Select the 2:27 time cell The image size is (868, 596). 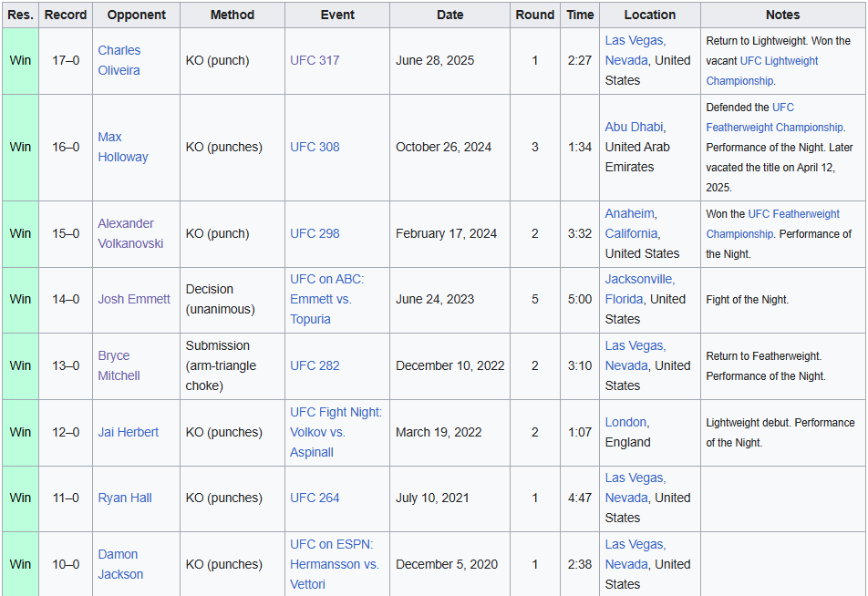point(580,61)
